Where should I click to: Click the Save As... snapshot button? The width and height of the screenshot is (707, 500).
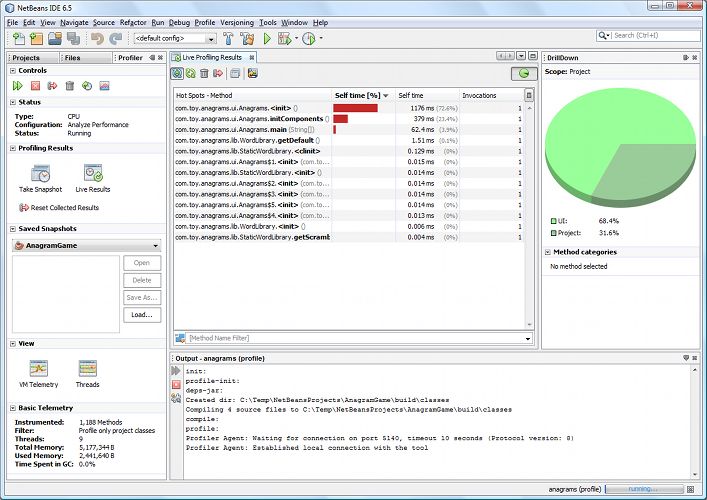[x=142, y=298]
